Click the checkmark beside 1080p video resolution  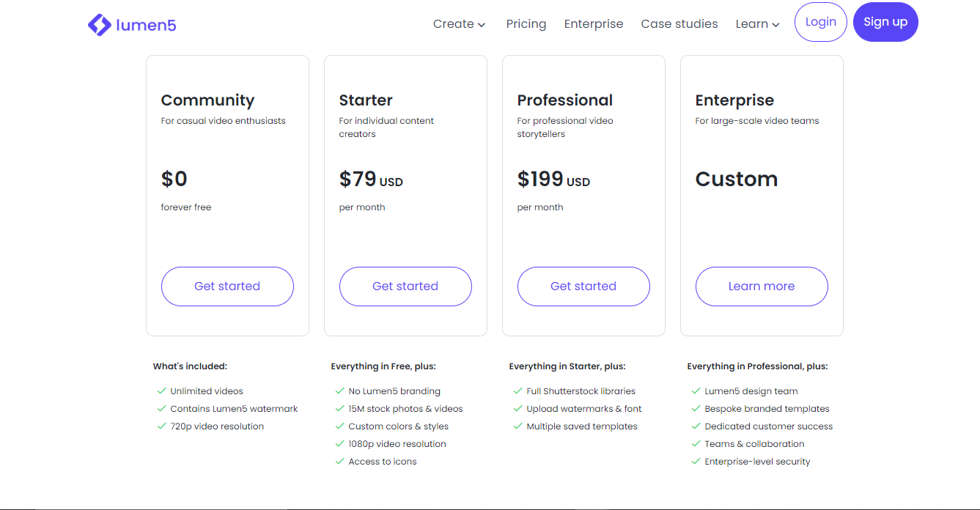339,444
